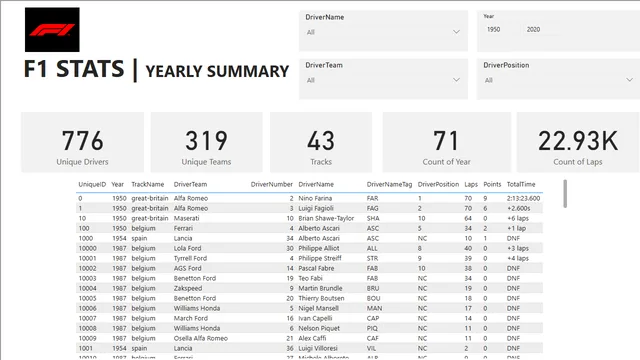Select the Philippe Alliot cell
The width and height of the screenshot is (640, 360).
318,248
